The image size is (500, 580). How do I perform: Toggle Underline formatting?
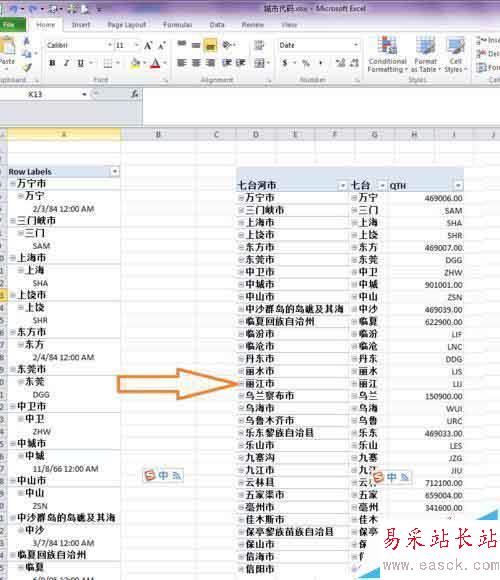tap(80, 63)
